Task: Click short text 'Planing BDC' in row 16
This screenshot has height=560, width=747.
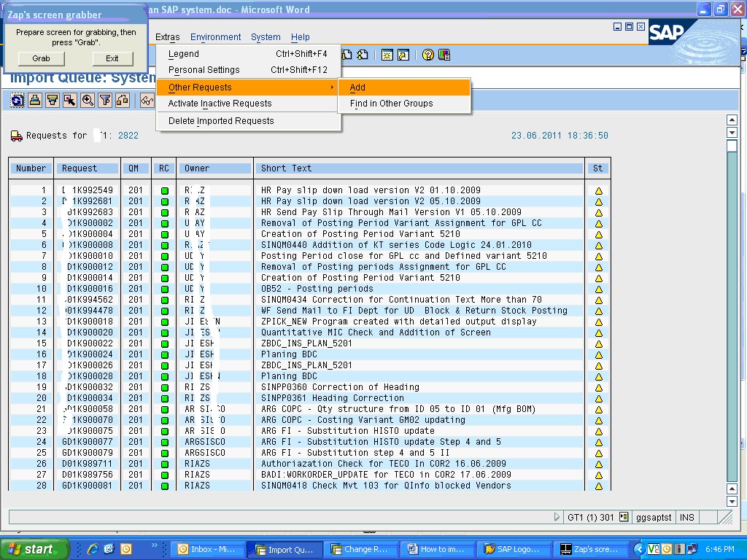Action: pyautogui.click(x=289, y=355)
